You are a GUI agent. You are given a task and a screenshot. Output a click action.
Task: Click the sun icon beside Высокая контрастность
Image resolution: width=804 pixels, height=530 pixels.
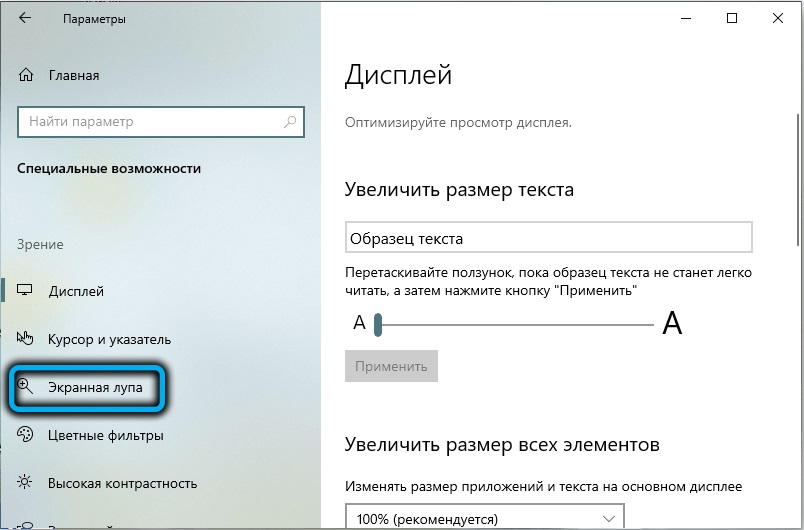coord(27,483)
